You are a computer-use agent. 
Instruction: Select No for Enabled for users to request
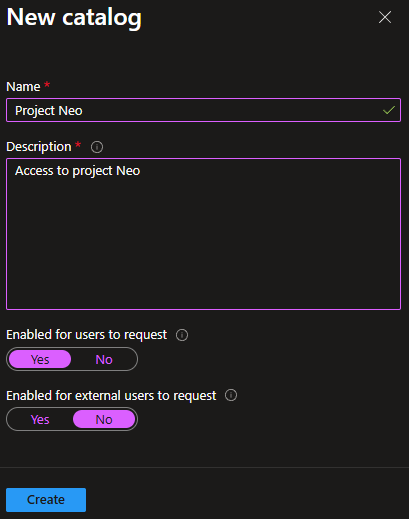point(104,359)
